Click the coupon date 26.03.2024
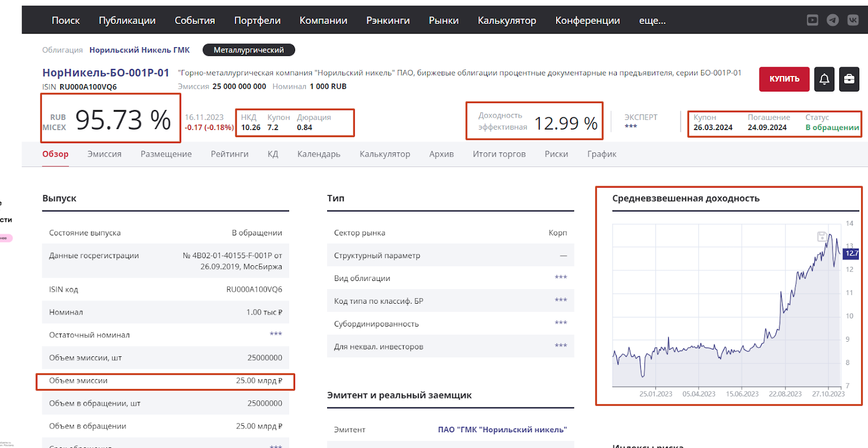 (x=713, y=127)
